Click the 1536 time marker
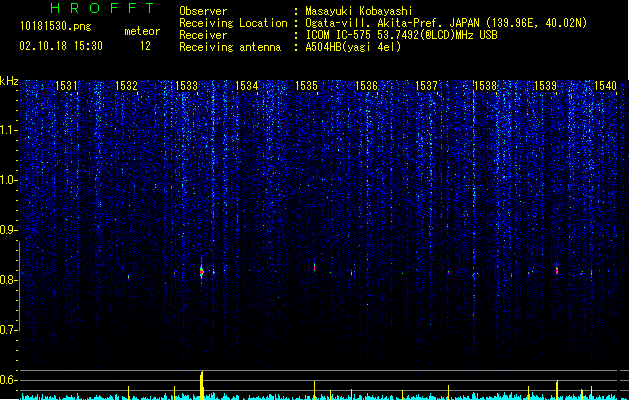The height and width of the screenshot is (400, 629). tap(367, 85)
